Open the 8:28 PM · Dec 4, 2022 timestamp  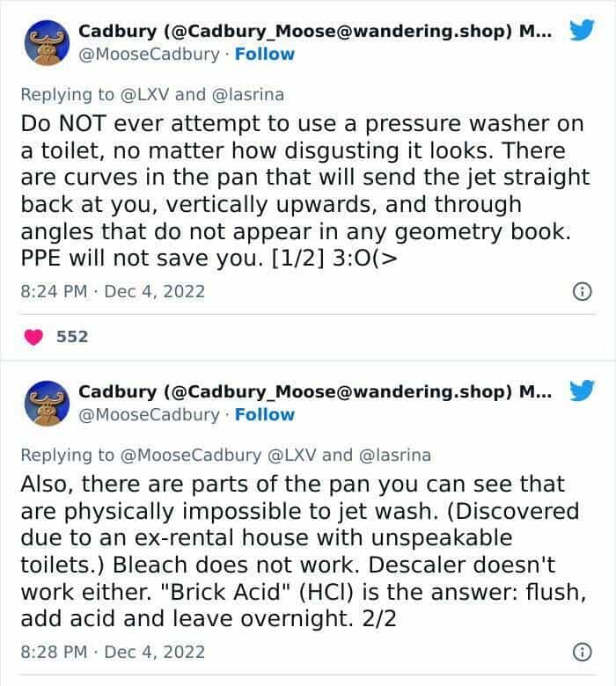click(x=111, y=652)
